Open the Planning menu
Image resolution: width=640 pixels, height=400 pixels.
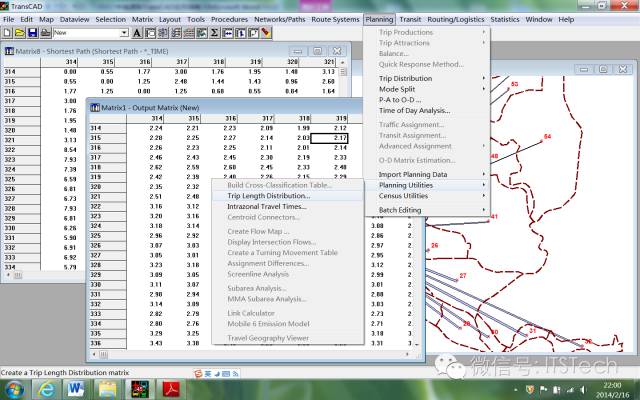click(379, 19)
